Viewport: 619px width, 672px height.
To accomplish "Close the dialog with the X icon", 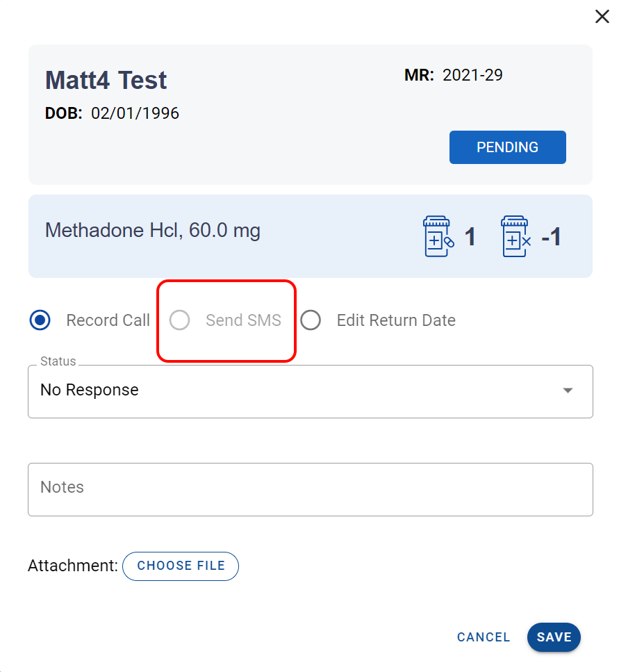I will tap(602, 17).
